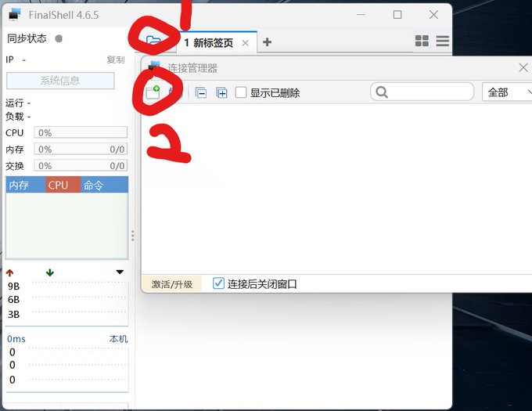The image size is (532, 411).
Task: Copy the IP using 复制
Action: 116,59
